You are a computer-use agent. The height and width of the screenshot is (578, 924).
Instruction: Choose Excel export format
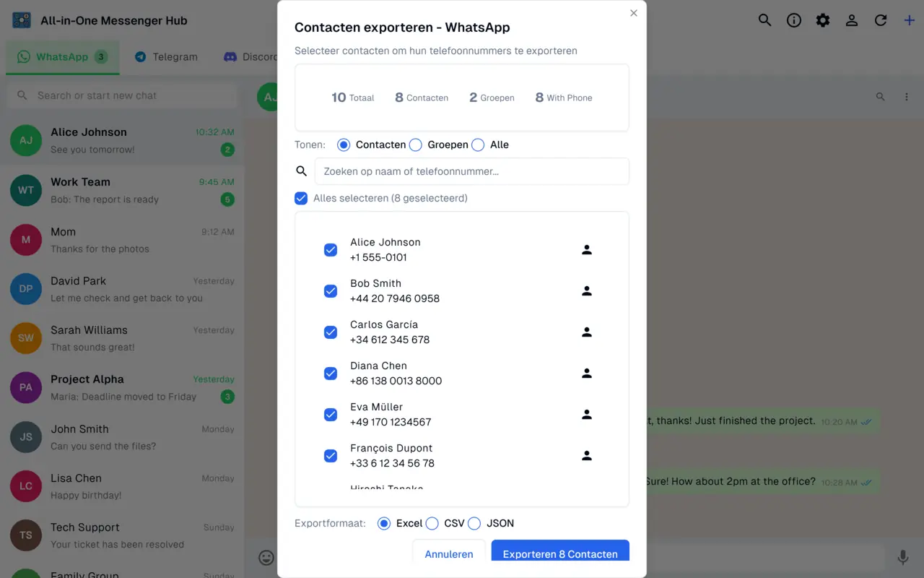click(x=384, y=523)
